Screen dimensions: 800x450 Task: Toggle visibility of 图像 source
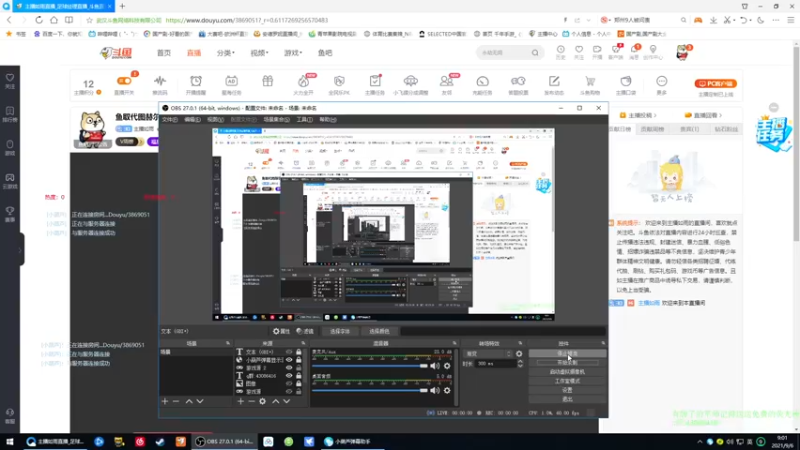pyautogui.click(x=289, y=384)
